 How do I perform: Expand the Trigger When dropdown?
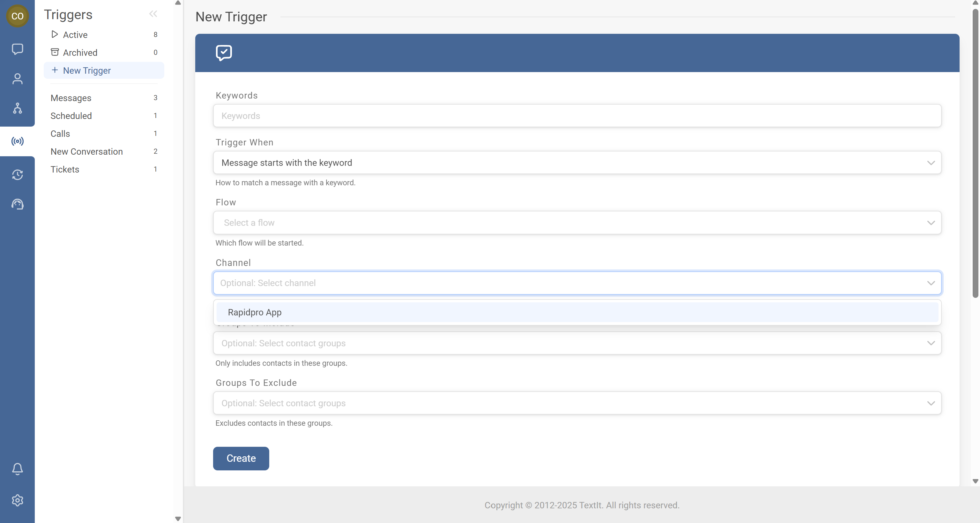[x=577, y=163]
